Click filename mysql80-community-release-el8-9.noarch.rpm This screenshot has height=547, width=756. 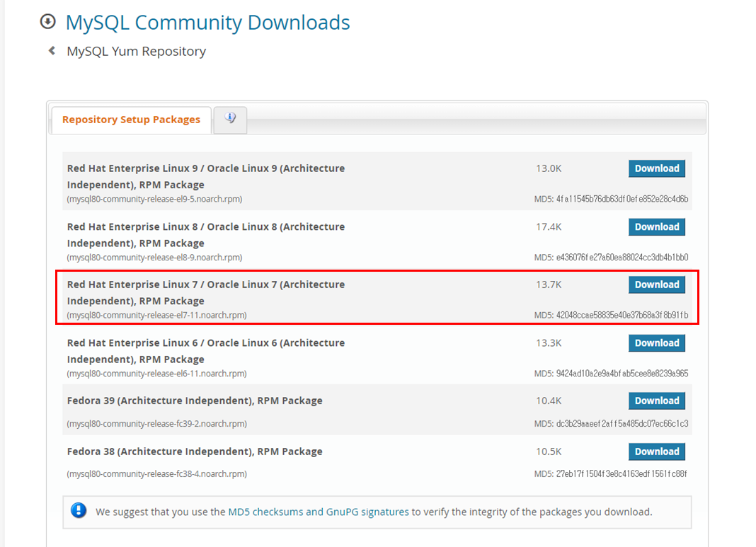tap(154, 258)
